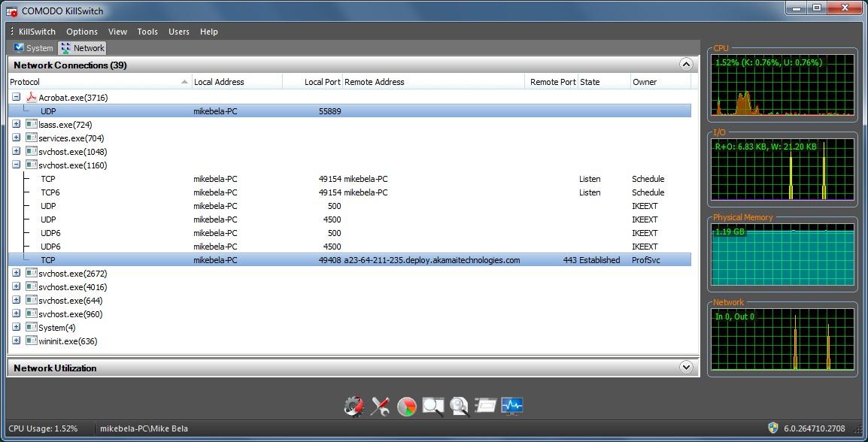Expand the services.exe(704) node
The height and width of the screenshot is (442, 868).
click(16, 138)
